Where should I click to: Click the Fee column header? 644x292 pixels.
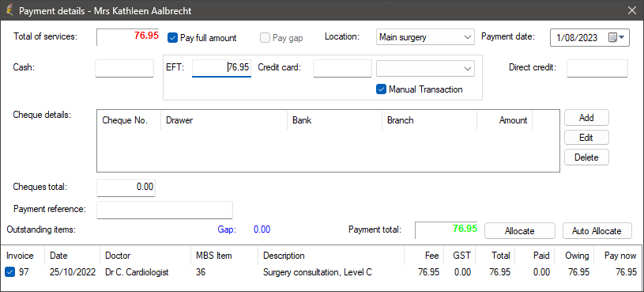424,256
